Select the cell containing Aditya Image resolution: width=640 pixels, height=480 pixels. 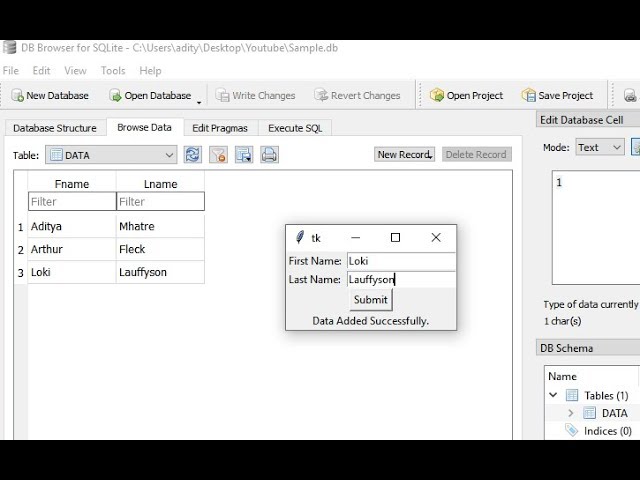click(72, 227)
